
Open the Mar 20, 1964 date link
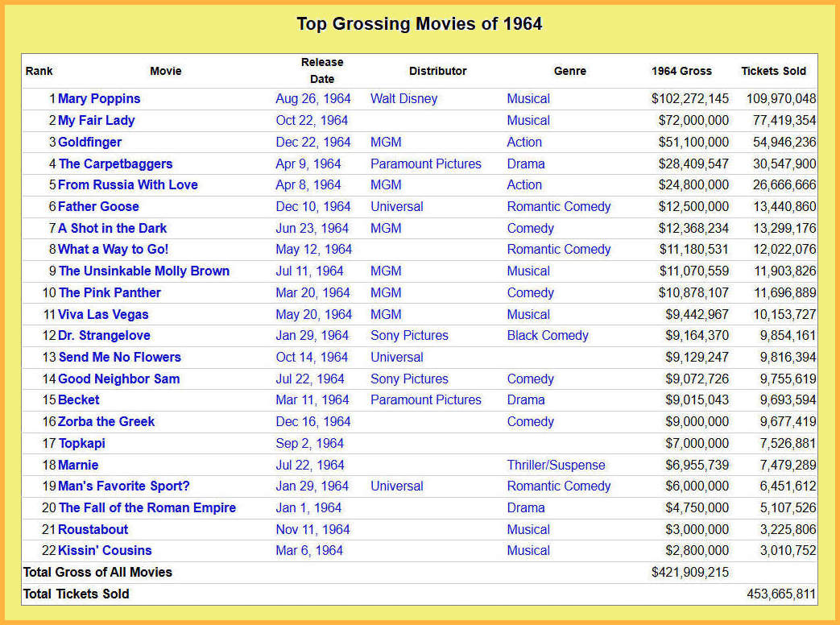(x=312, y=293)
